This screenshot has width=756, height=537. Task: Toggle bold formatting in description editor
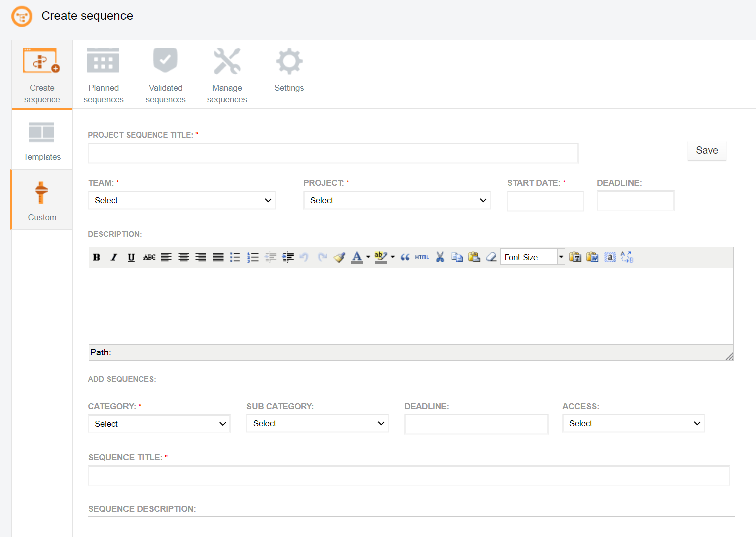[97, 257]
